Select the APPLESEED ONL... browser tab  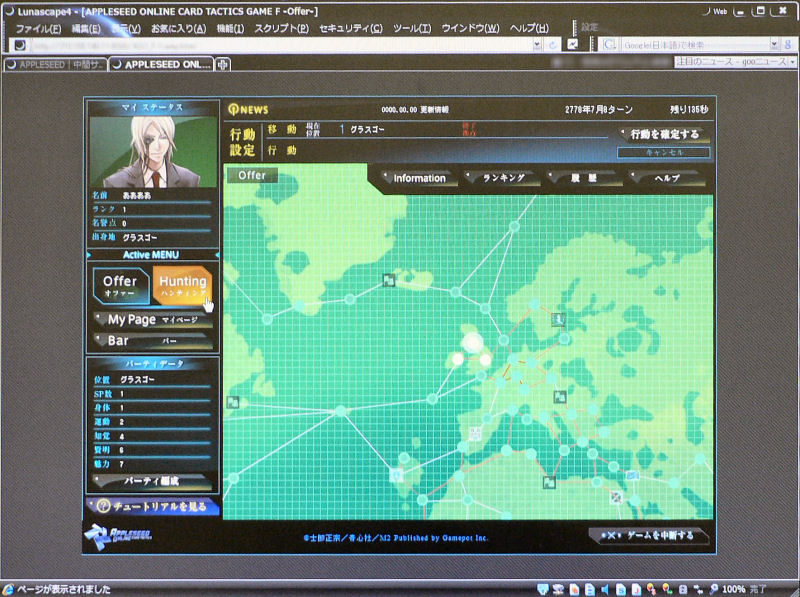[x=161, y=65]
